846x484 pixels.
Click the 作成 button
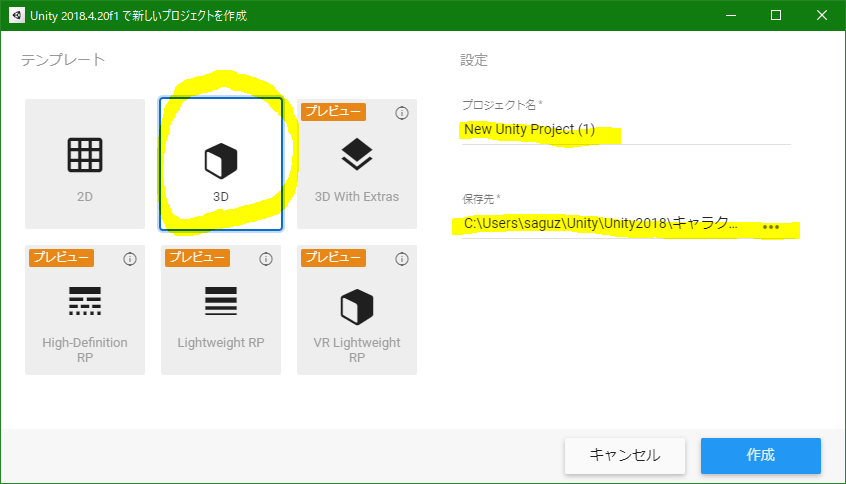[761, 455]
